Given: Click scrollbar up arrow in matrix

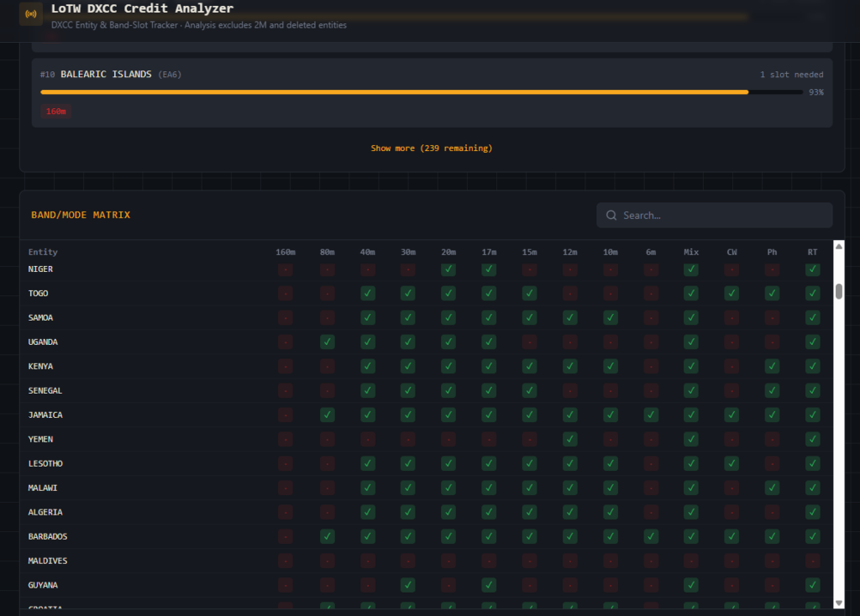Looking at the screenshot, I should pos(838,247).
